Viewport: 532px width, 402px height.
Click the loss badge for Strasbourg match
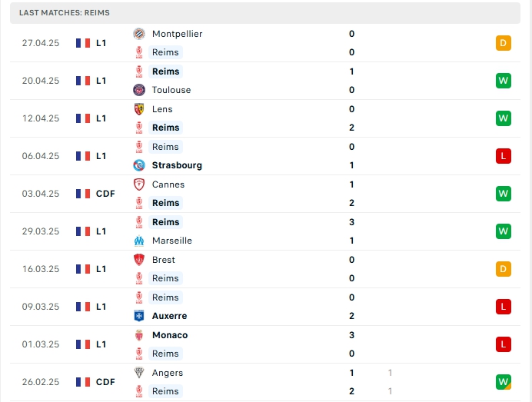pyautogui.click(x=503, y=156)
